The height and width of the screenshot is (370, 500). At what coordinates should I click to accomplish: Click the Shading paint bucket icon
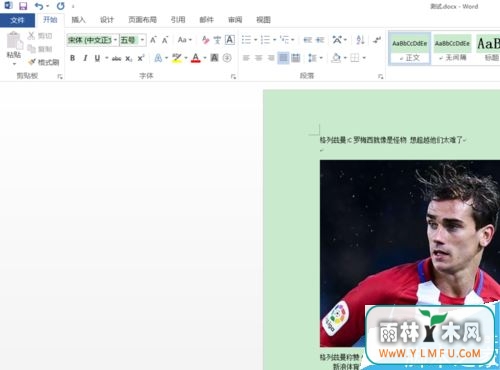[336, 58]
